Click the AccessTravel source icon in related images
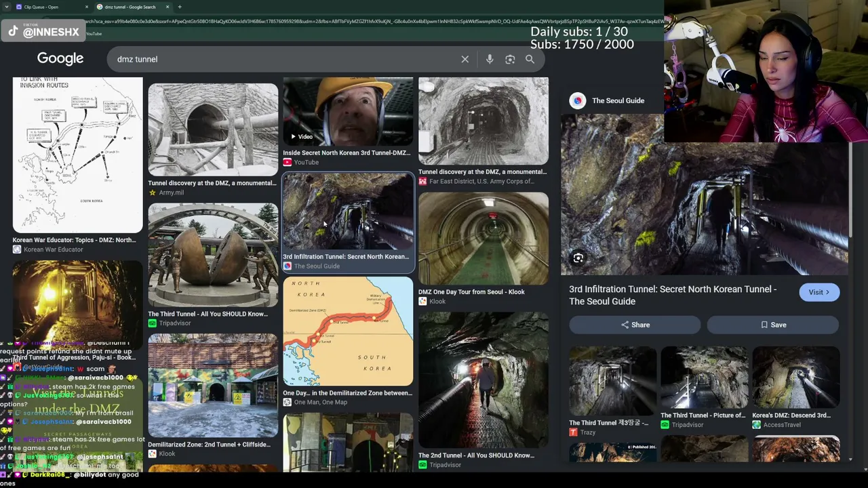The width and height of the screenshot is (868, 488). (756, 425)
